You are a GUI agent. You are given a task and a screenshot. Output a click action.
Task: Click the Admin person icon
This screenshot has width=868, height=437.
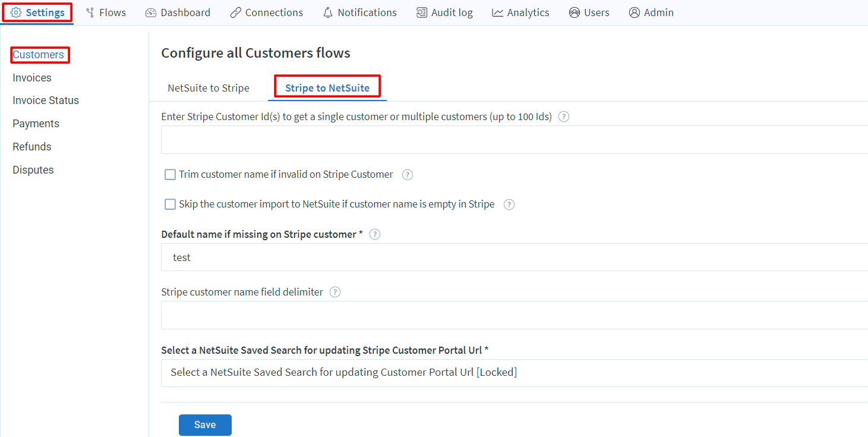click(635, 12)
